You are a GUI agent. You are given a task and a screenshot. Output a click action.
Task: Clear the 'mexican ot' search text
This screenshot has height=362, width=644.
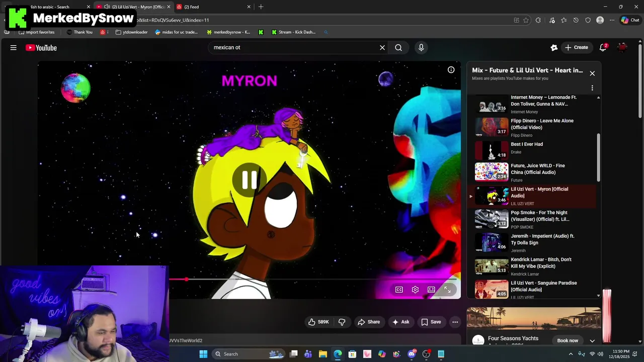[382, 48]
